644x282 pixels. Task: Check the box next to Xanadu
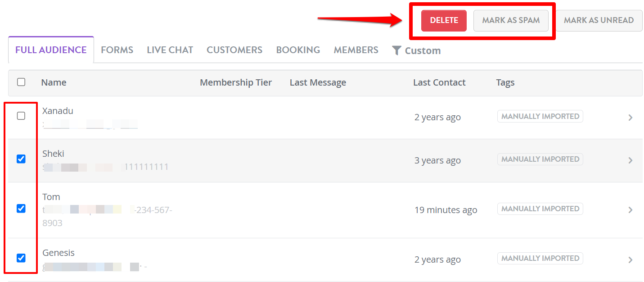tap(21, 116)
